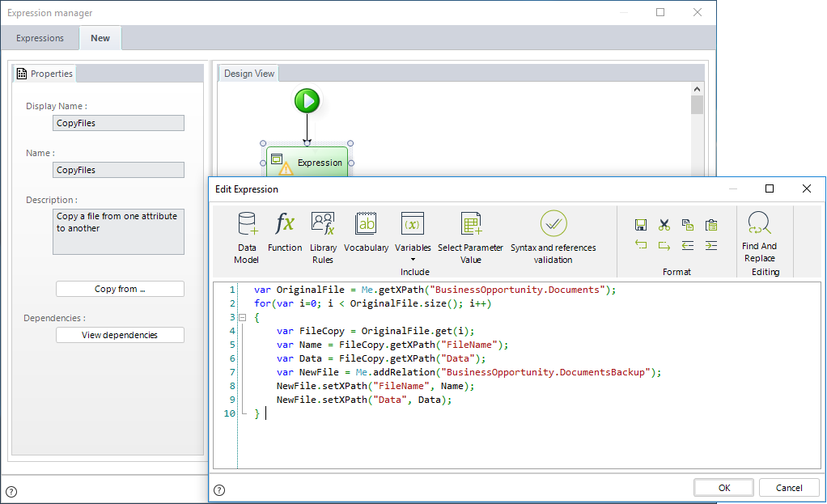Click the Design View scroll up arrow
The image size is (827, 504).
[x=697, y=89]
